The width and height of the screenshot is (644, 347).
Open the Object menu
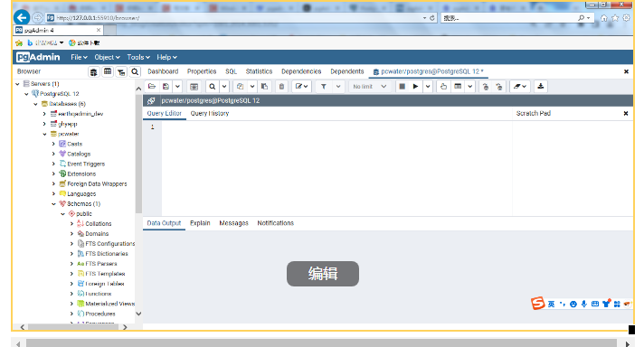click(108, 58)
